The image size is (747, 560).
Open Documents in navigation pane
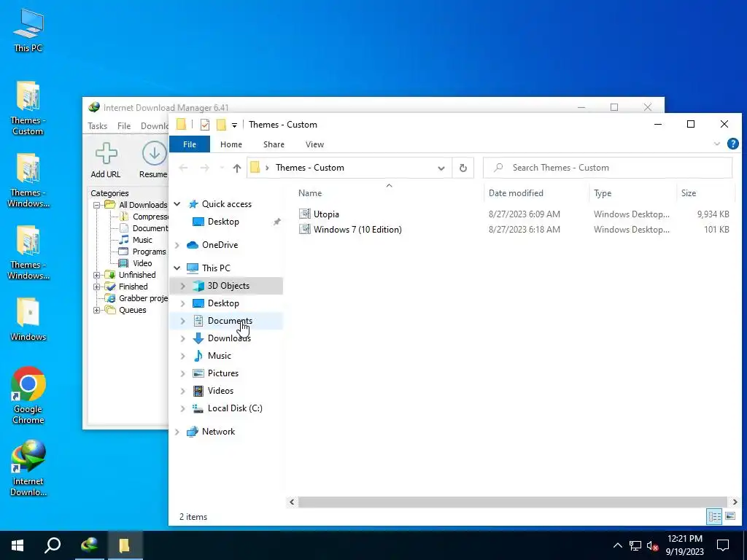click(x=230, y=321)
